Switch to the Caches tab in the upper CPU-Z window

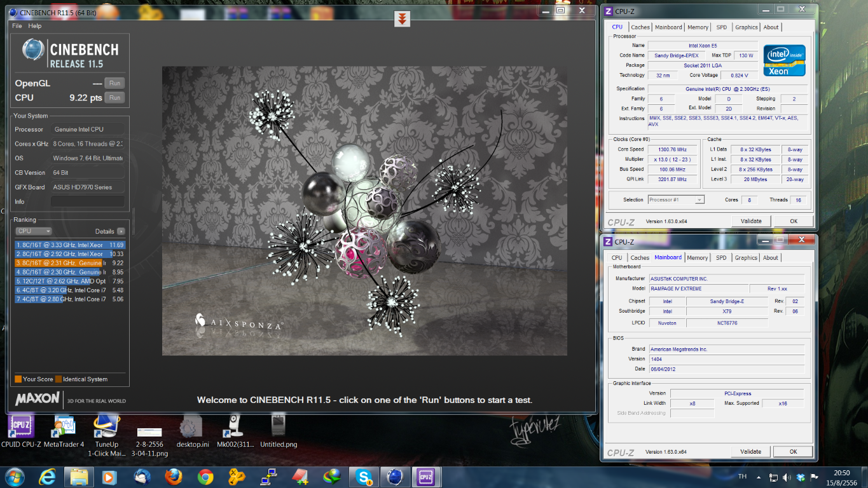640,27
